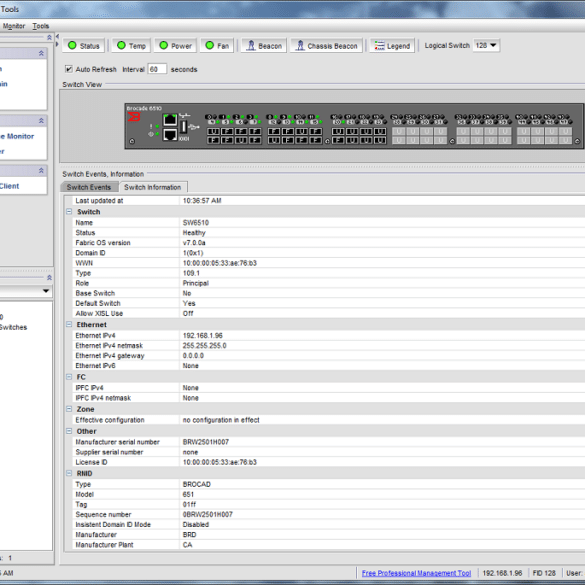Click port 15 in the switch view
585x585 pixels.
click(x=316, y=140)
